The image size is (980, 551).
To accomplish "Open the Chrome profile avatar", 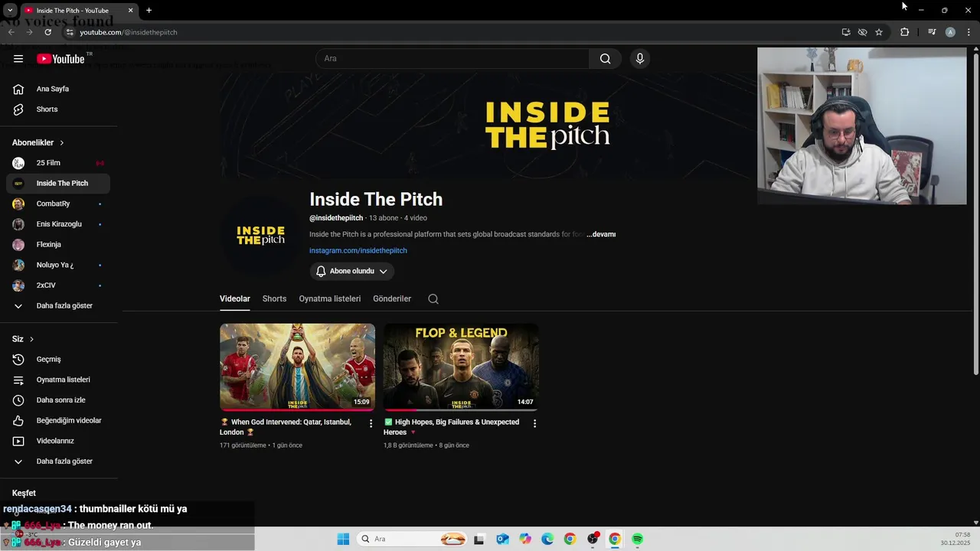I will click(x=950, y=32).
